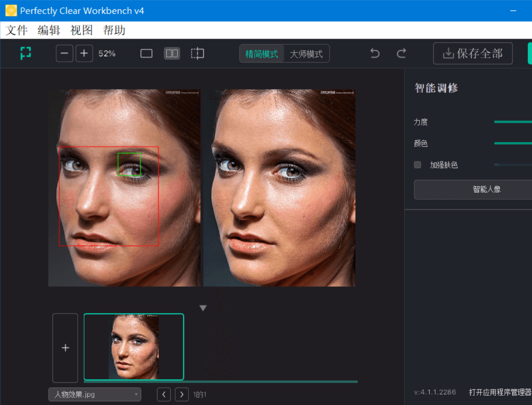Zoom in with the plus button
The height and width of the screenshot is (405, 532).
(84, 53)
